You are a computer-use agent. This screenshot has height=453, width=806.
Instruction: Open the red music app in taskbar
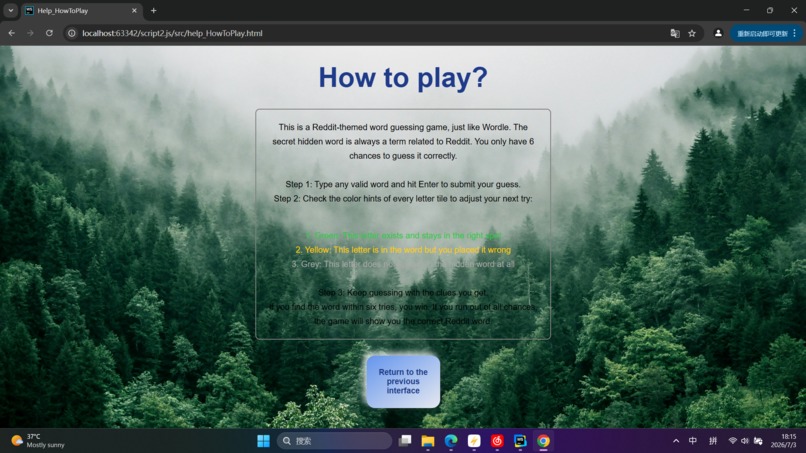[x=497, y=441]
